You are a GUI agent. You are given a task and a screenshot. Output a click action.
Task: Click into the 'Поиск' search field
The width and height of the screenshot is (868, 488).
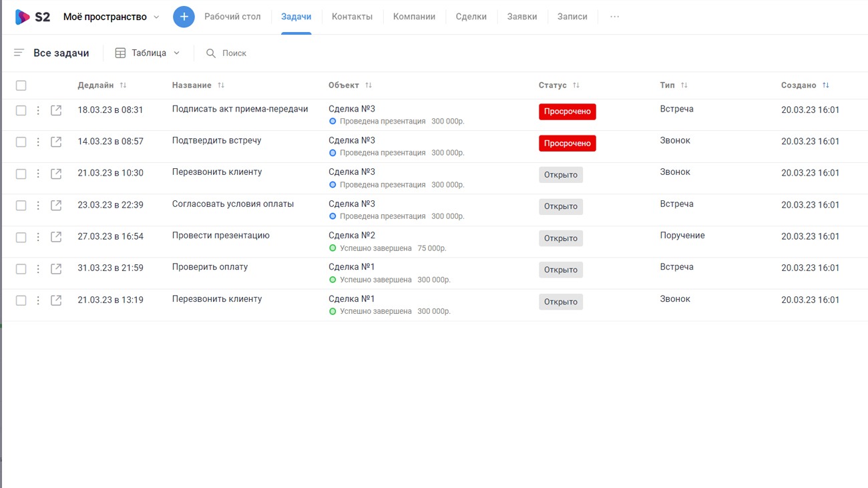point(234,53)
